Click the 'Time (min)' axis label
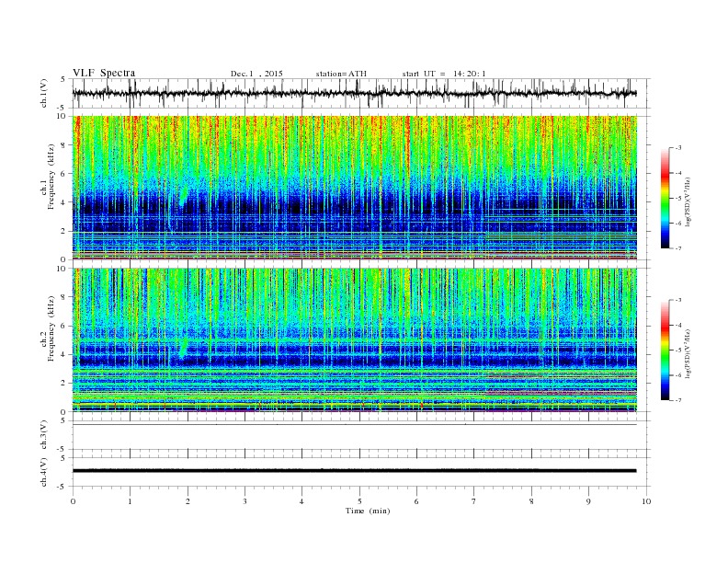Image resolution: width=728 pixels, height=563 pixels. tap(368, 511)
